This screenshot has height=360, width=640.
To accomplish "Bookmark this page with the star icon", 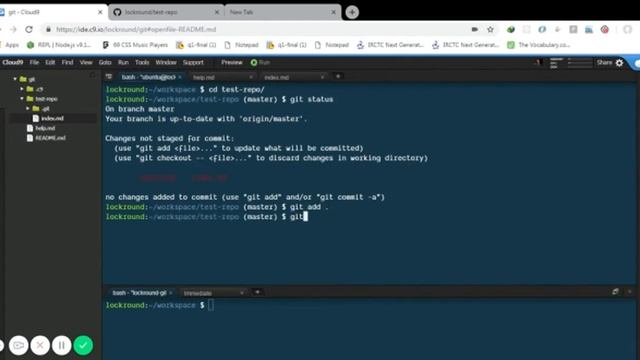I will [491, 29].
